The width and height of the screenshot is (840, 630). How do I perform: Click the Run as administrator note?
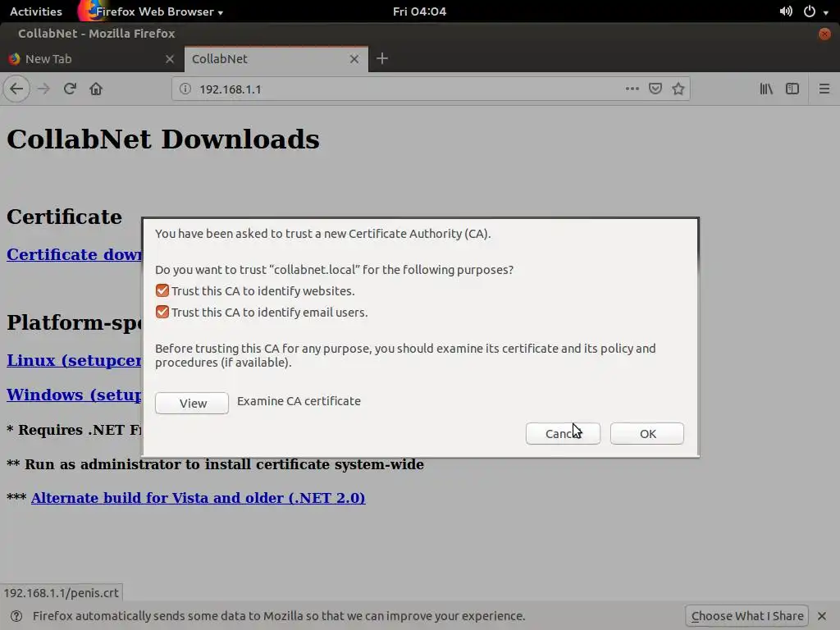coord(215,464)
